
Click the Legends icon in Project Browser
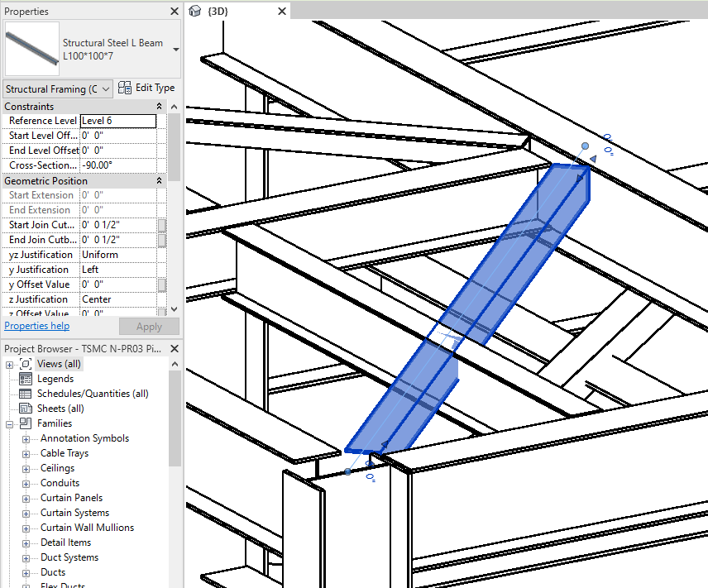(x=24, y=379)
